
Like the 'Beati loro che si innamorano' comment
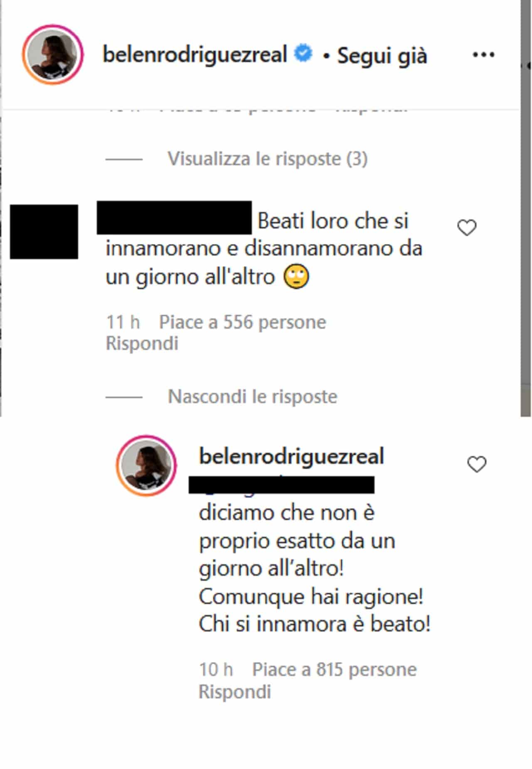pyautogui.click(x=467, y=228)
